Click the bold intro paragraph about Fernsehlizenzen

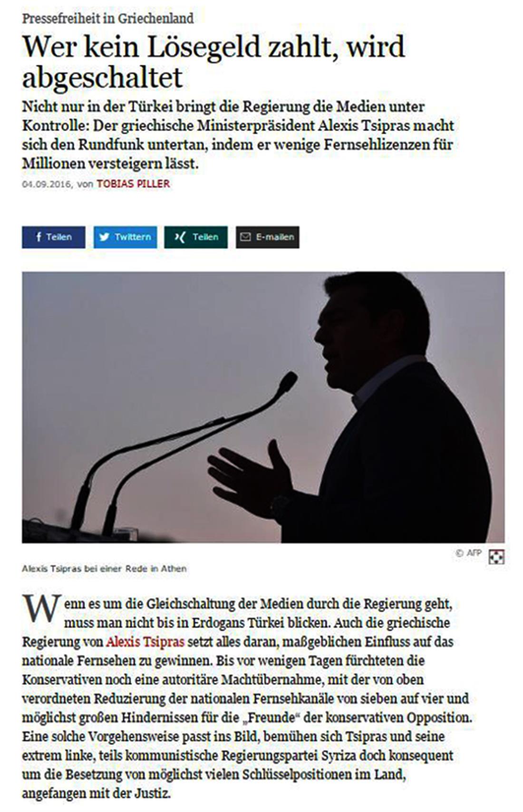238,135
